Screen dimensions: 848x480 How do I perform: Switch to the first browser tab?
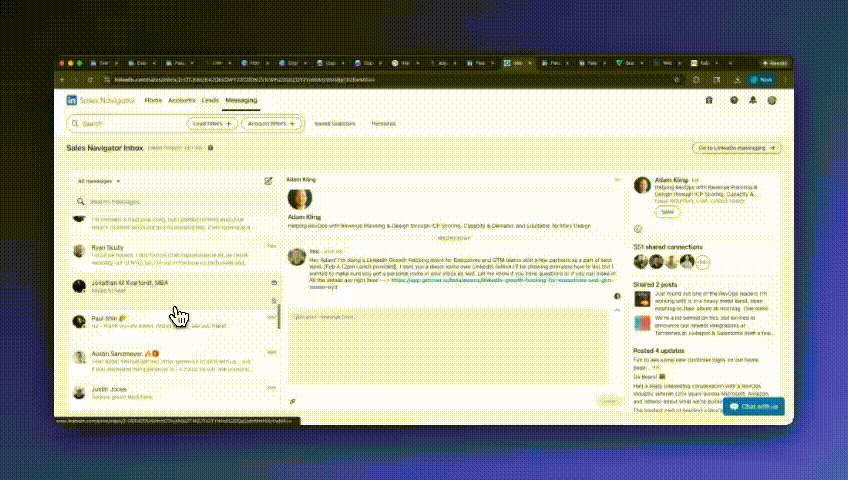[103, 63]
